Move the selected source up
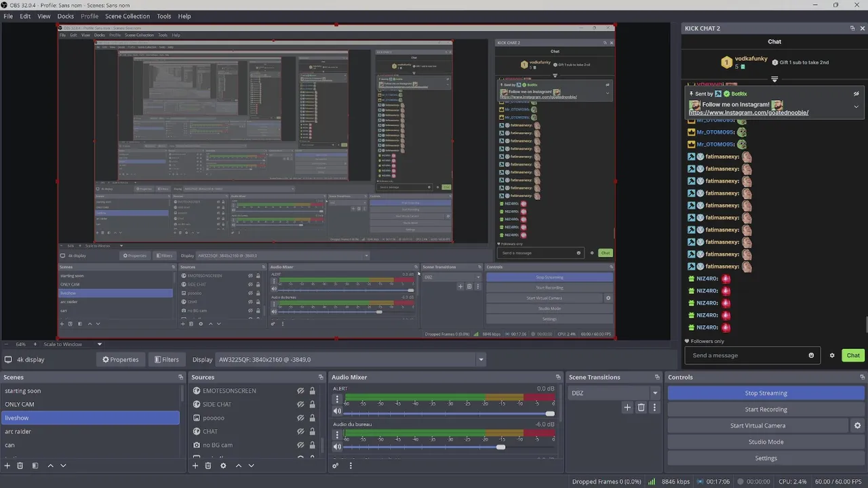 [238, 466]
